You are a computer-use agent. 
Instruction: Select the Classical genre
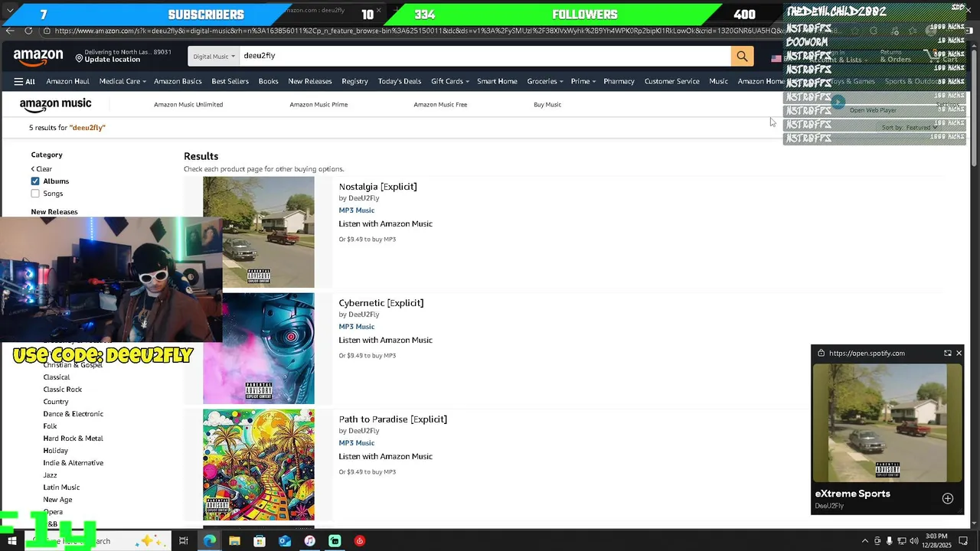coord(56,377)
